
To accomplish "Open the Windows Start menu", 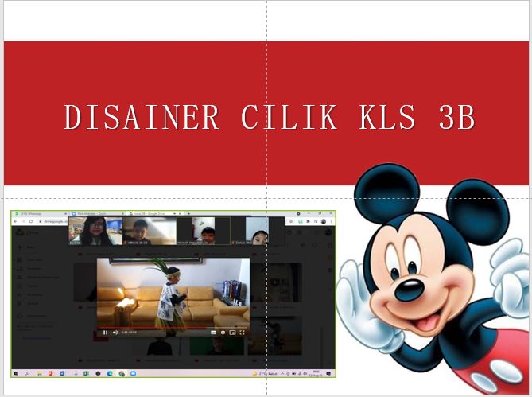I will [16, 374].
